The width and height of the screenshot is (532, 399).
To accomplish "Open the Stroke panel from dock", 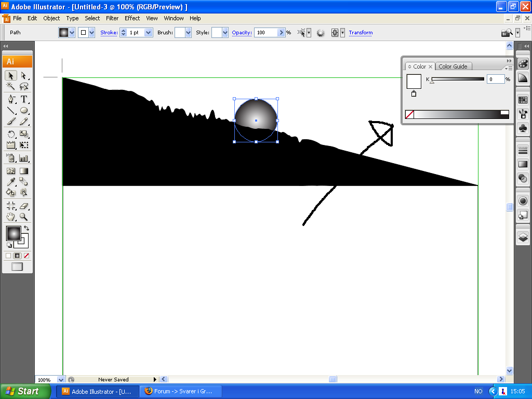I will 523,150.
